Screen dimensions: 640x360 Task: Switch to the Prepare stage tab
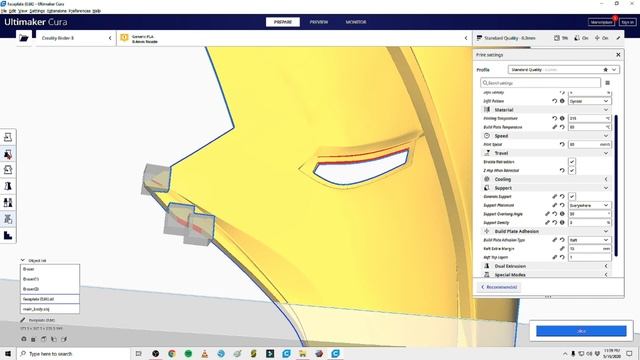282,22
